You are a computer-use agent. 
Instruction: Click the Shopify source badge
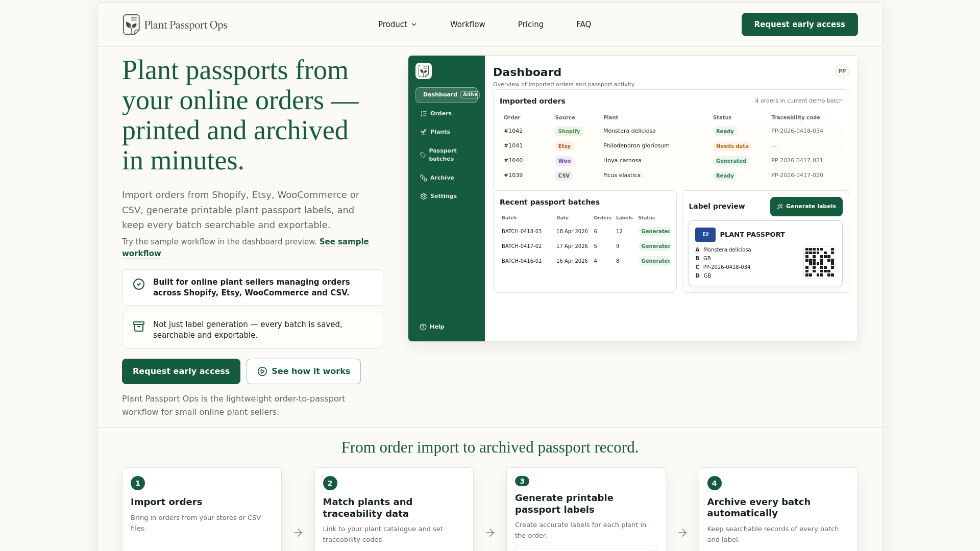click(569, 132)
